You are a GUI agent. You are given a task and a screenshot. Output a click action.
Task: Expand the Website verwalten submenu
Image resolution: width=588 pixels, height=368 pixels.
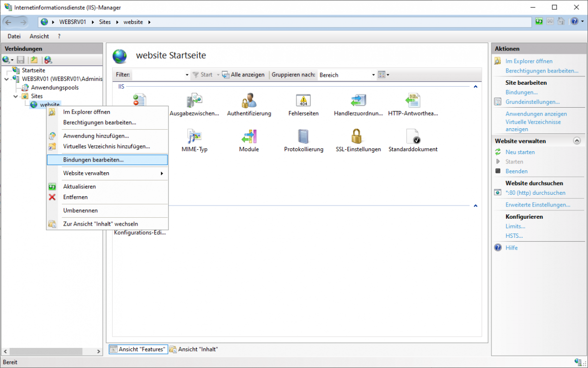coord(113,173)
